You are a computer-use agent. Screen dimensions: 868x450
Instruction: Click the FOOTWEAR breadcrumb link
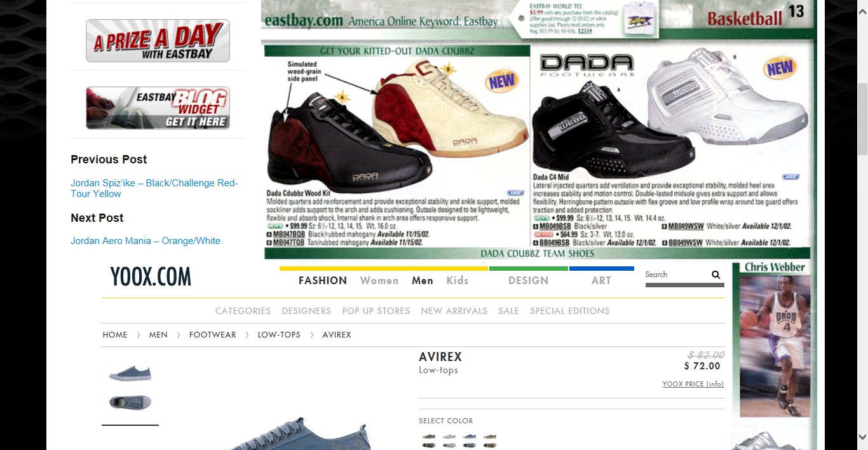click(x=212, y=335)
